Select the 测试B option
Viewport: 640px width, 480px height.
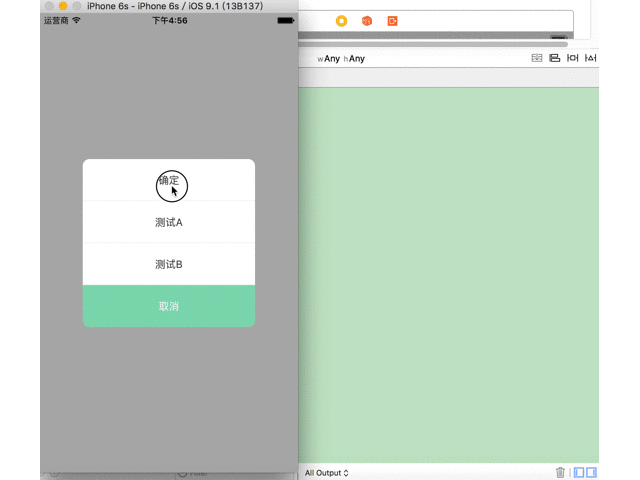point(168,264)
